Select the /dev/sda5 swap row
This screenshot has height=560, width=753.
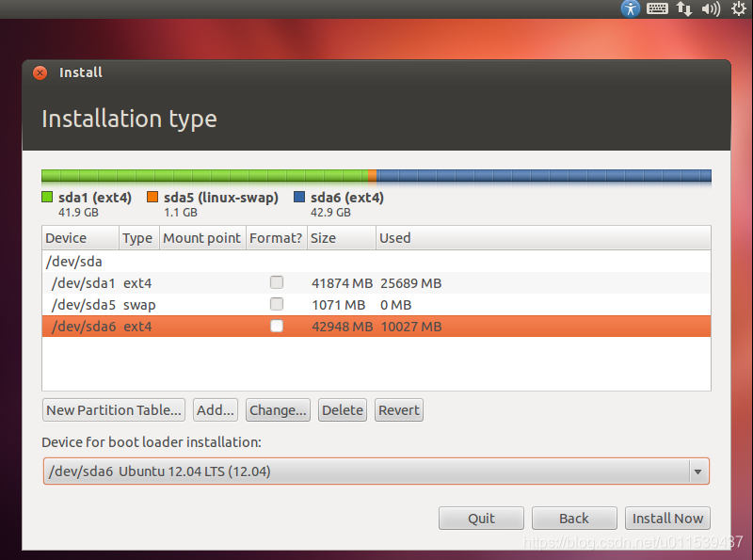[x=376, y=305]
